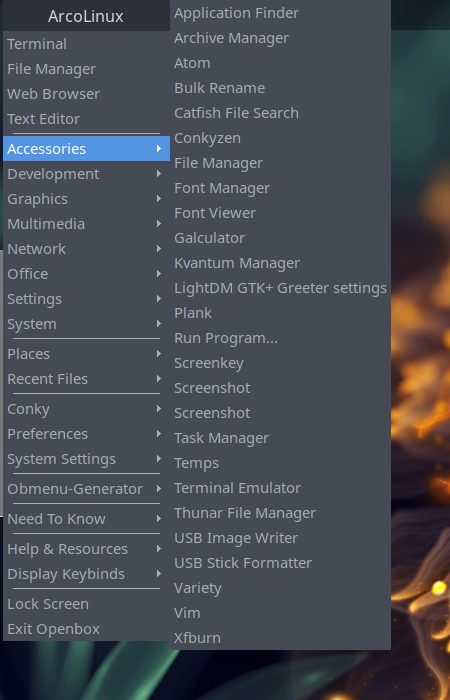This screenshot has width=450, height=700.
Task: Open File Manager in the Accessories submenu
Action: tap(280, 163)
